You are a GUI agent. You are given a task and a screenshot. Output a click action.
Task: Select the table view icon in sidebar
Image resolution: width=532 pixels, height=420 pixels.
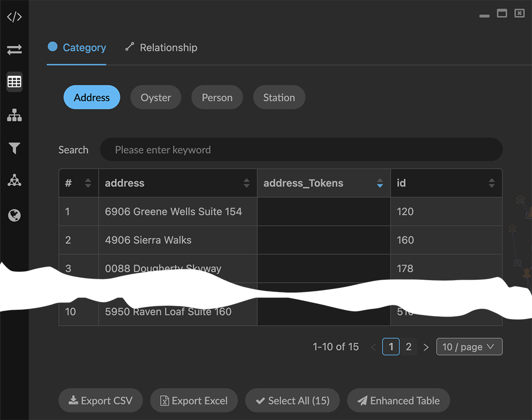[14, 82]
